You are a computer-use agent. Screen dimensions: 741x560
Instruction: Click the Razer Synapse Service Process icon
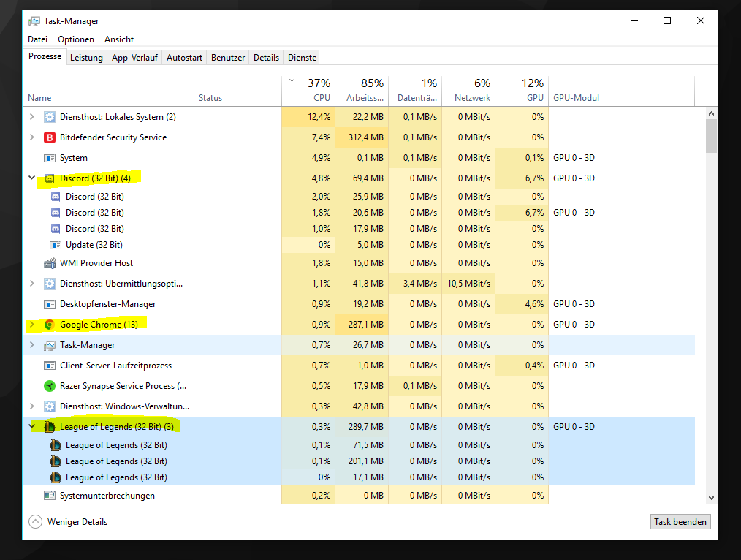(49, 386)
